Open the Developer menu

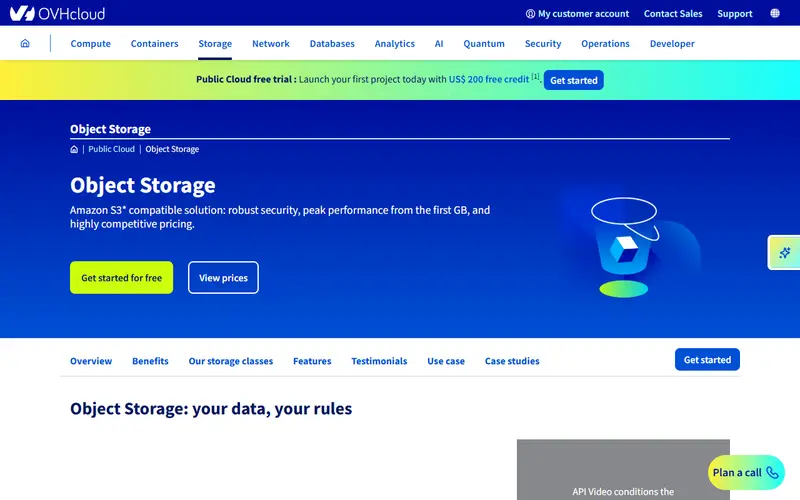click(x=672, y=43)
